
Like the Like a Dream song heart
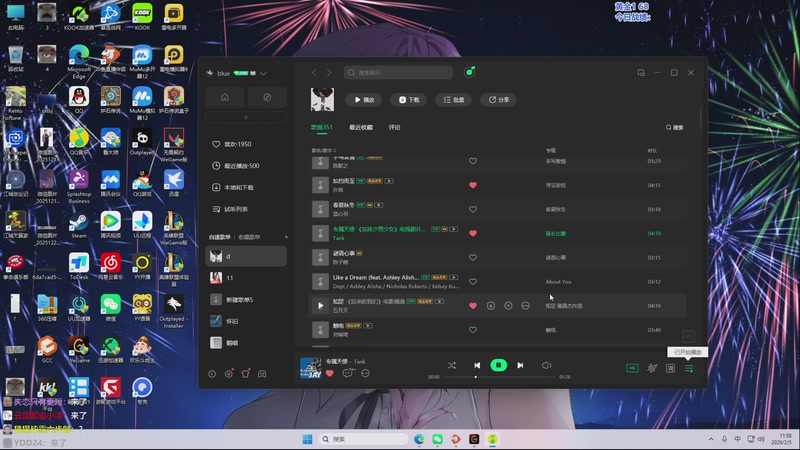[x=473, y=282]
